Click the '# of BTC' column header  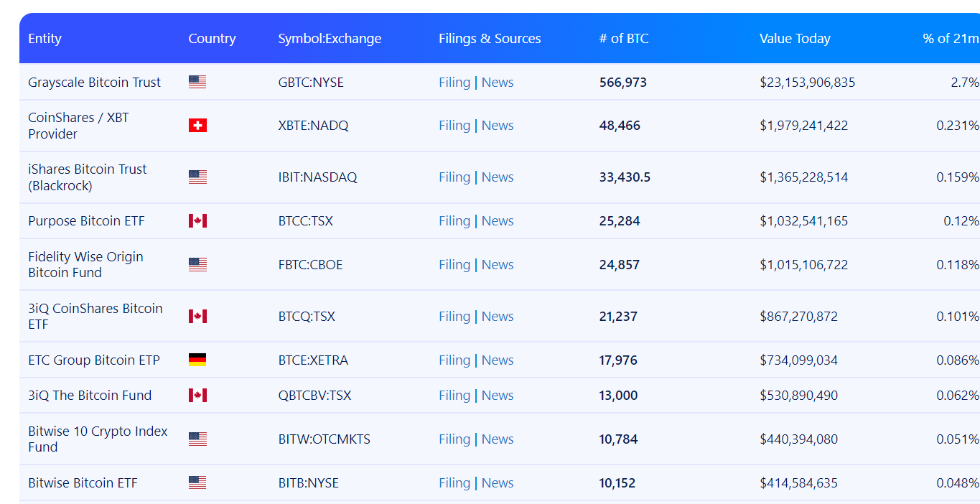624,39
